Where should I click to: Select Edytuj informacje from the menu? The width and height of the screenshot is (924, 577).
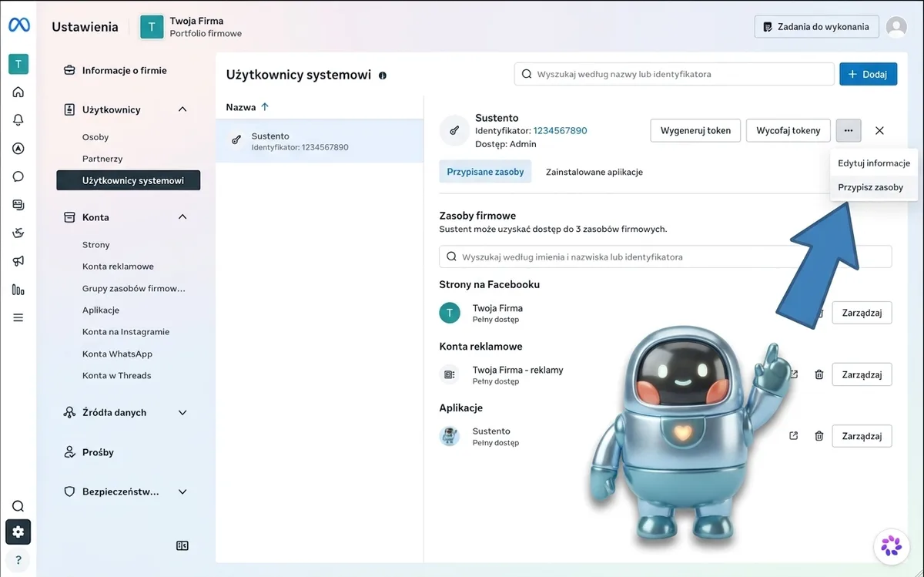(874, 163)
